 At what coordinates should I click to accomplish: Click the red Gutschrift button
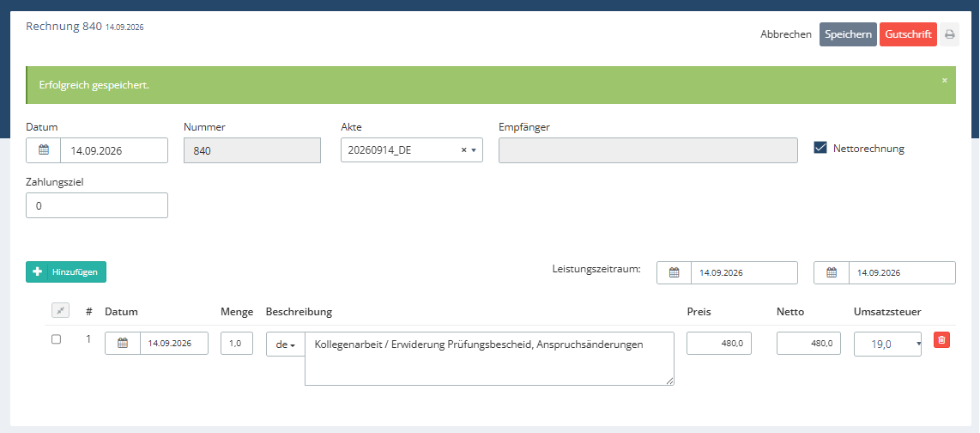click(908, 34)
